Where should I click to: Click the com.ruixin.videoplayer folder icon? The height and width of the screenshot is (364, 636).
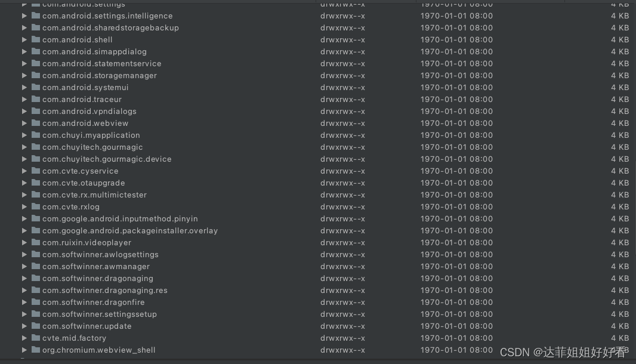coord(36,242)
